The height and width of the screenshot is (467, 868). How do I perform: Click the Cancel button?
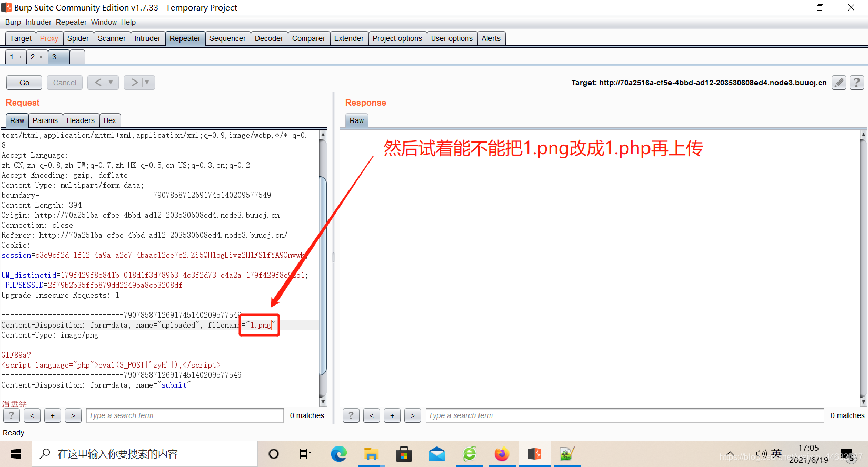(65, 83)
